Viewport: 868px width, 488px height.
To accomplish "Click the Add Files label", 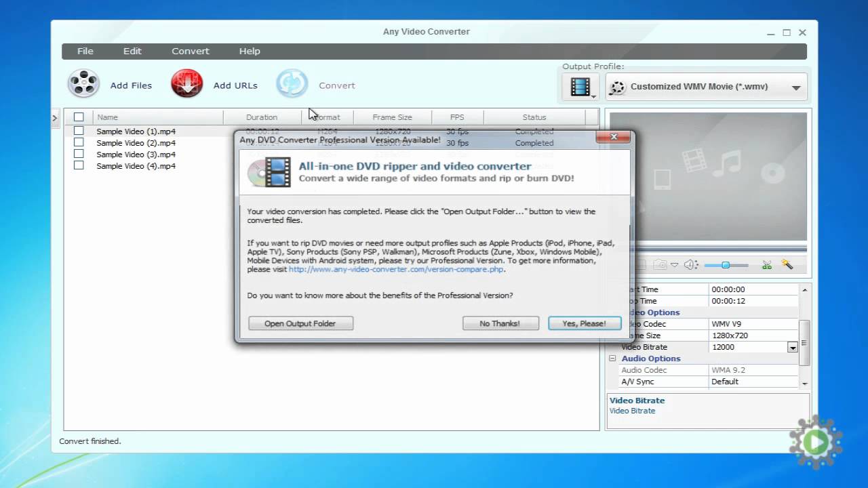I will click(x=131, y=85).
